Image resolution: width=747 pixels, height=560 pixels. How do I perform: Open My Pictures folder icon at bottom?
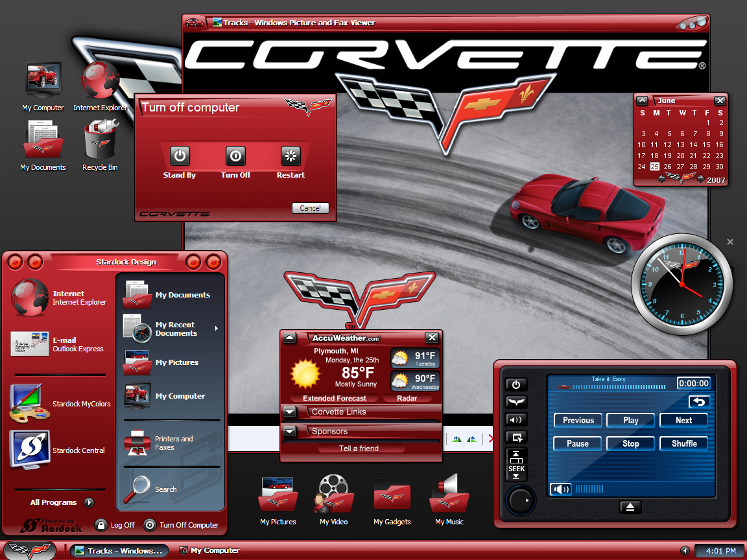[278, 495]
